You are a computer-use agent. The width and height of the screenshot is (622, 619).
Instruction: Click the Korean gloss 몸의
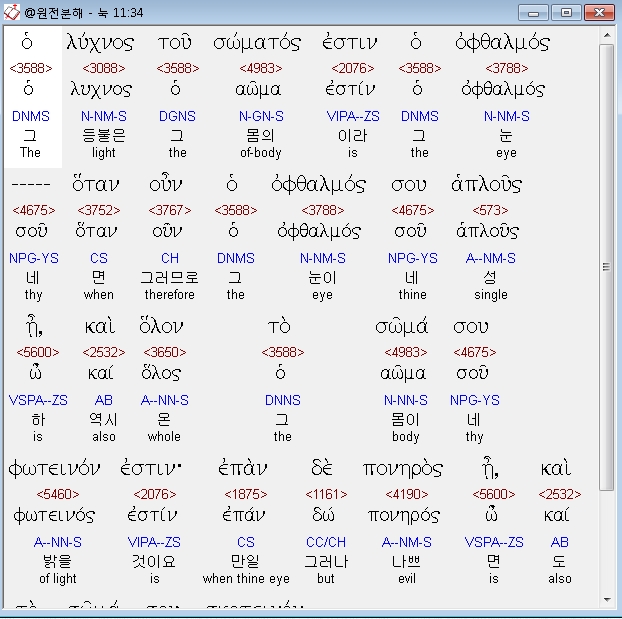[x=260, y=135]
